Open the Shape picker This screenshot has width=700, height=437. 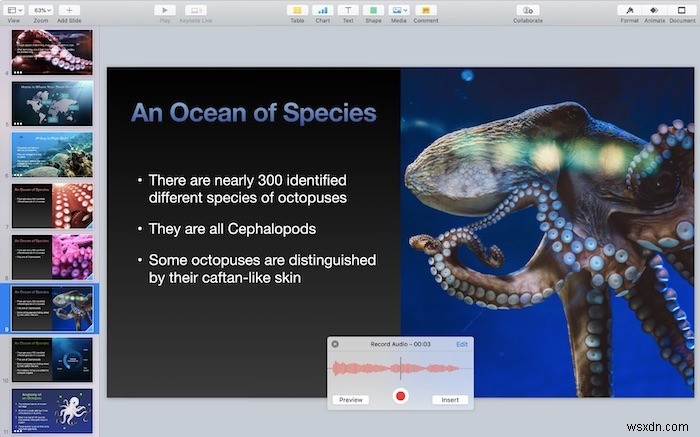pyautogui.click(x=373, y=10)
